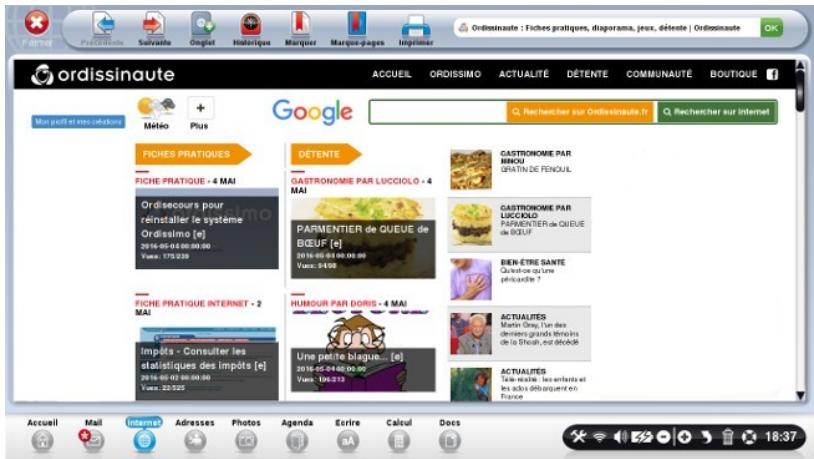Open the Marque-pages bookmarks list

coord(357,29)
